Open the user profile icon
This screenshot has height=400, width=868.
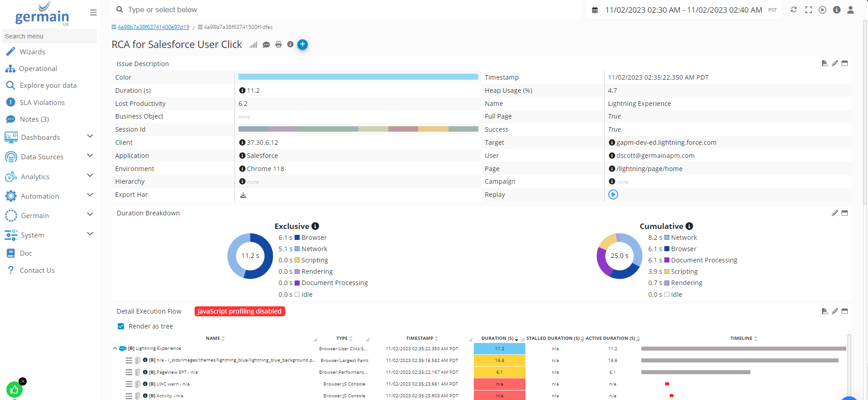click(850, 10)
